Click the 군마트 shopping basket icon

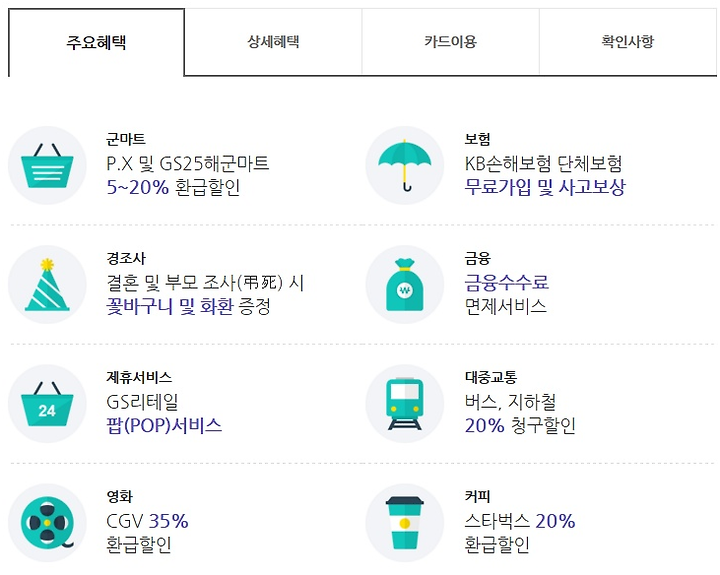(47, 165)
